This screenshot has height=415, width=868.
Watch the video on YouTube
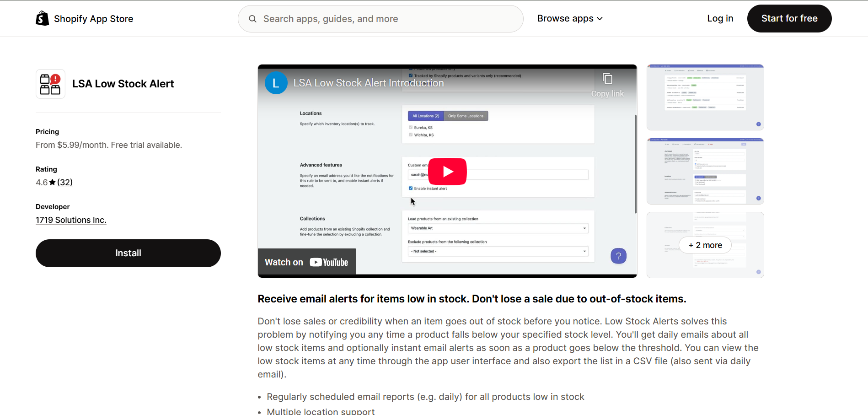click(307, 262)
